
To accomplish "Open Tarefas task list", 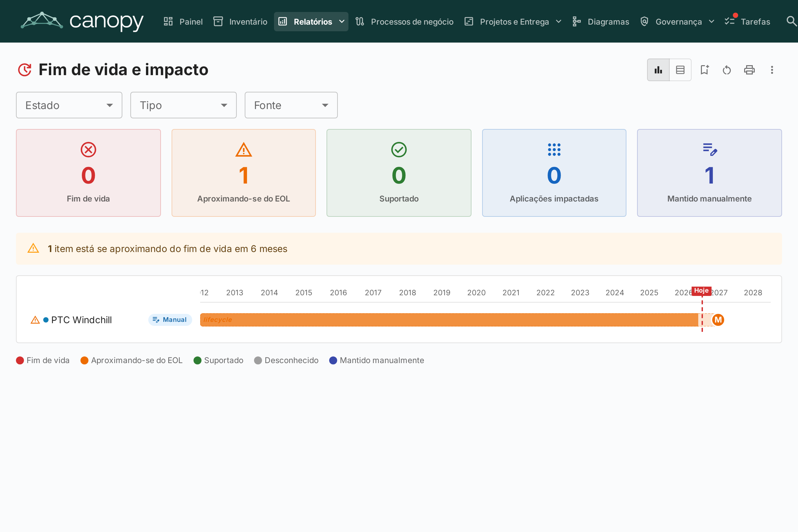I will tap(747, 22).
